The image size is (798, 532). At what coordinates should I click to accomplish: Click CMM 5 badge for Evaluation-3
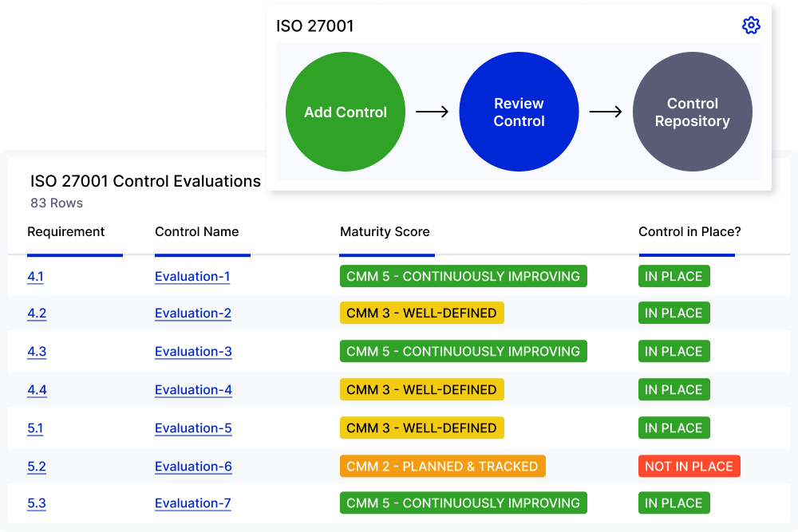tap(463, 352)
